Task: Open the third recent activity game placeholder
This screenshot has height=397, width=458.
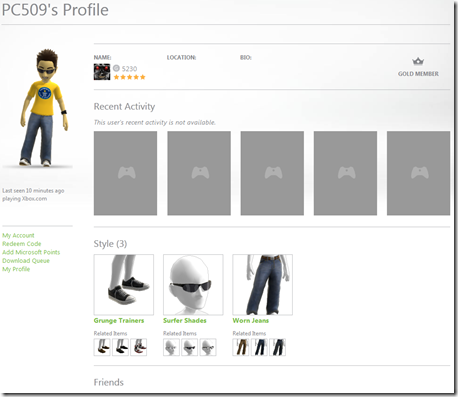Action: [272, 173]
